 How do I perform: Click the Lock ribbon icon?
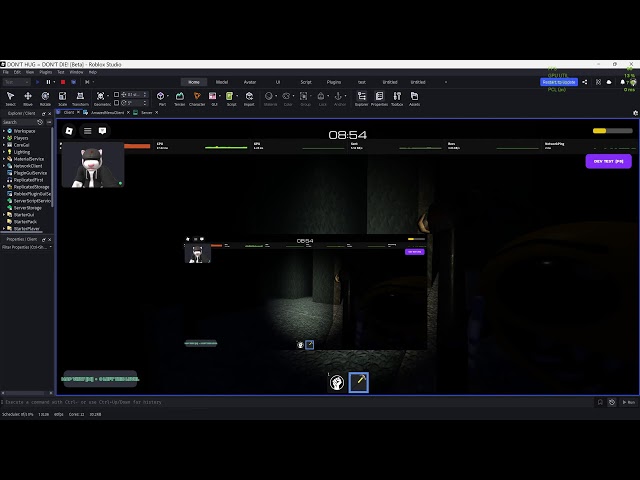click(321, 96)
